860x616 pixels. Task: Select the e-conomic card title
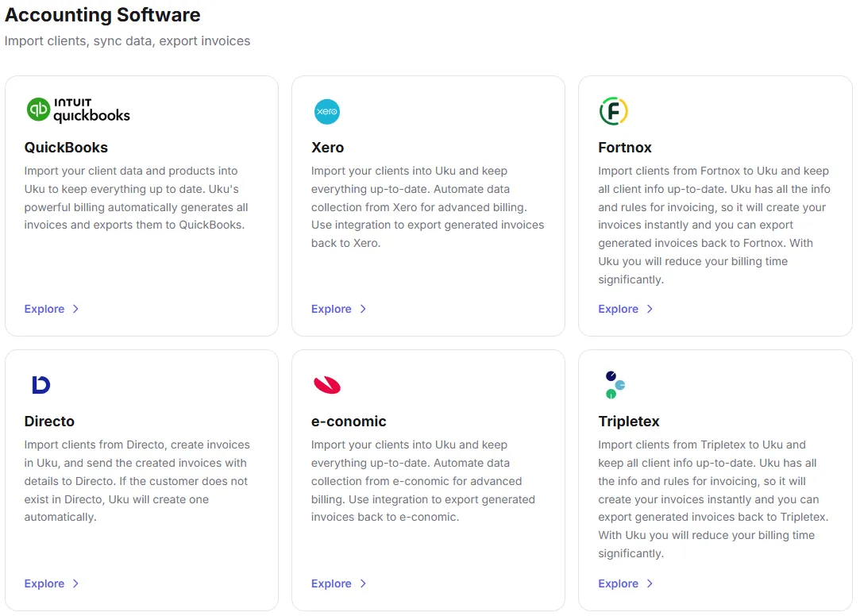pyautogui.click(x=349, y=422)
